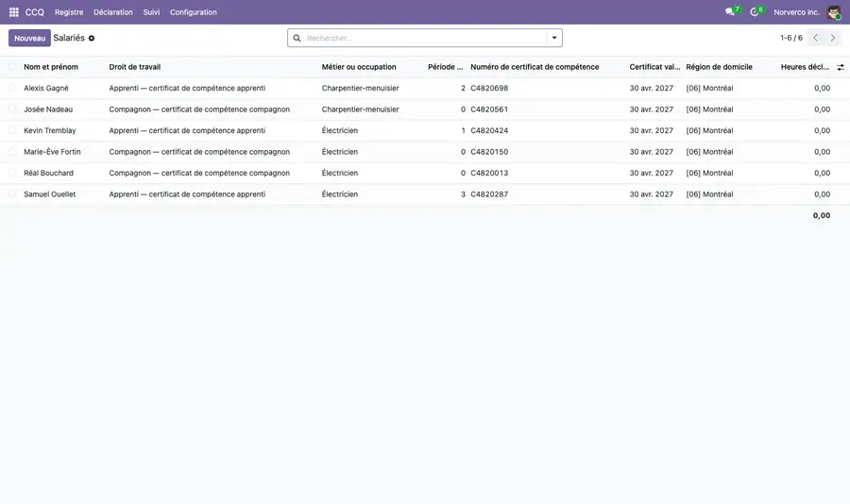Click the search magnifier icon
The height and width of the screenshot is (504, 850).
[x=297, y=38]
